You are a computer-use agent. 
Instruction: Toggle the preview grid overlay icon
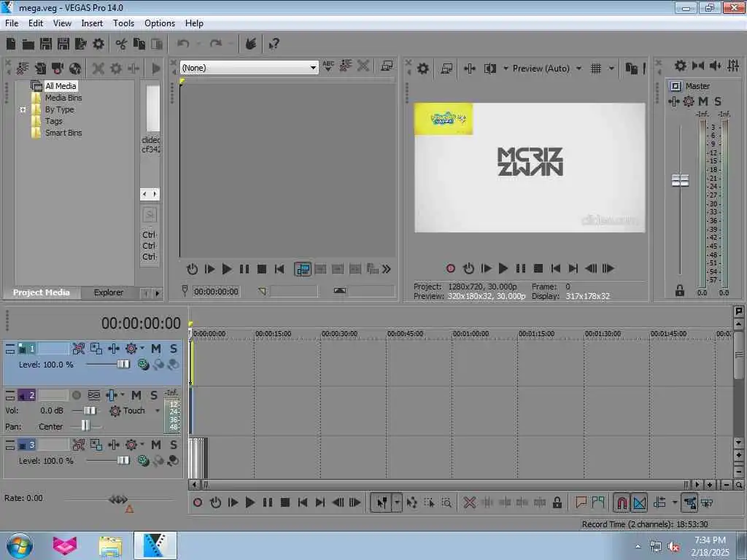pos(595,69)
